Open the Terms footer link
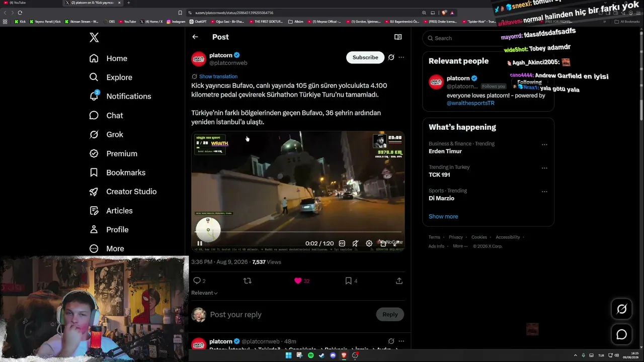 click(434, 237)
